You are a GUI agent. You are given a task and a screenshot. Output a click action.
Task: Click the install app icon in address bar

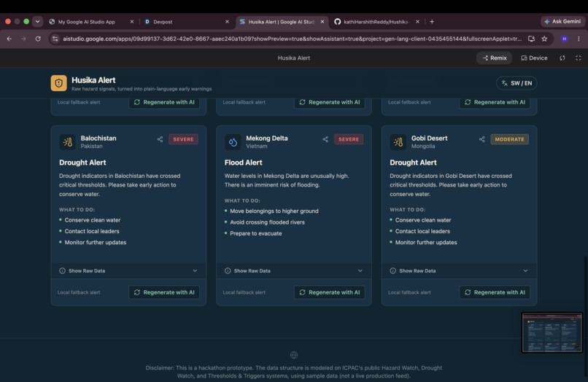pyautogui.click(x=531, y=39)
